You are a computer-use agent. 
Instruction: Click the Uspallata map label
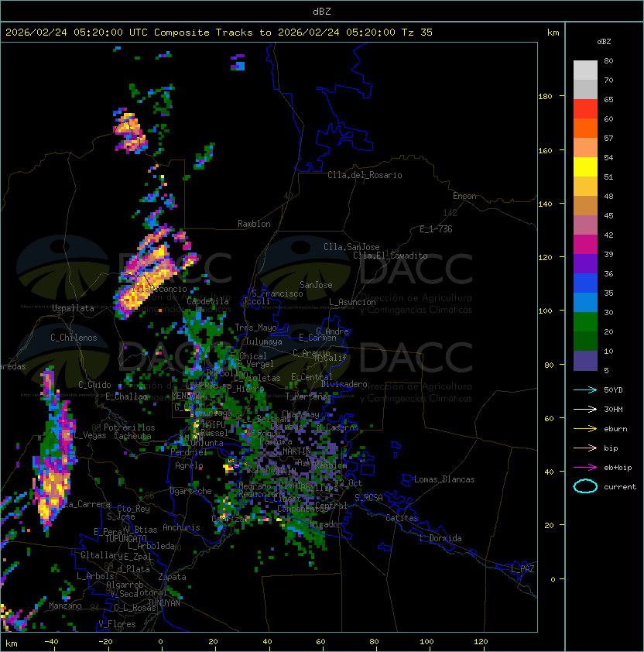(x=73, y=308)
